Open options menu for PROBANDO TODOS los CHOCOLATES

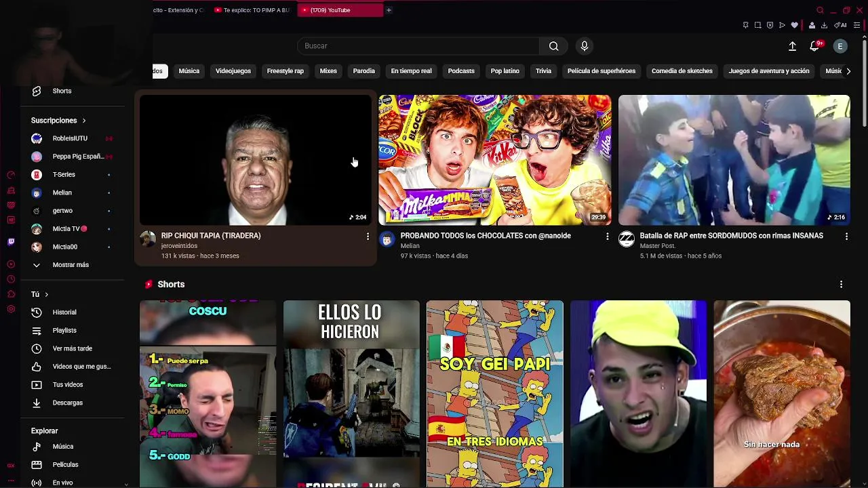607,236
